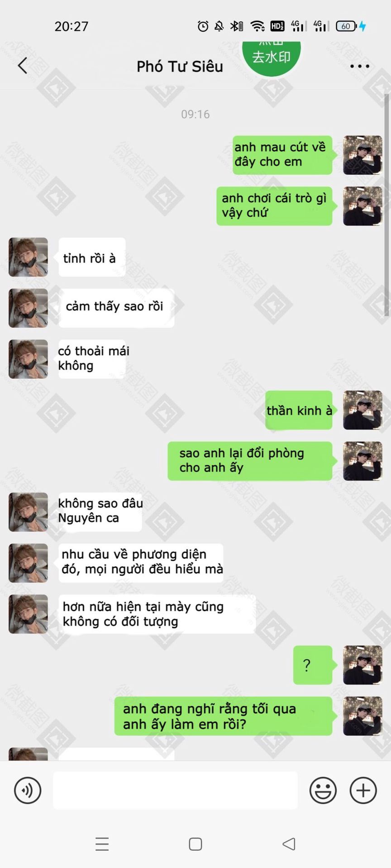Focus the message text input field
The image size is (391, 868).
175,790
